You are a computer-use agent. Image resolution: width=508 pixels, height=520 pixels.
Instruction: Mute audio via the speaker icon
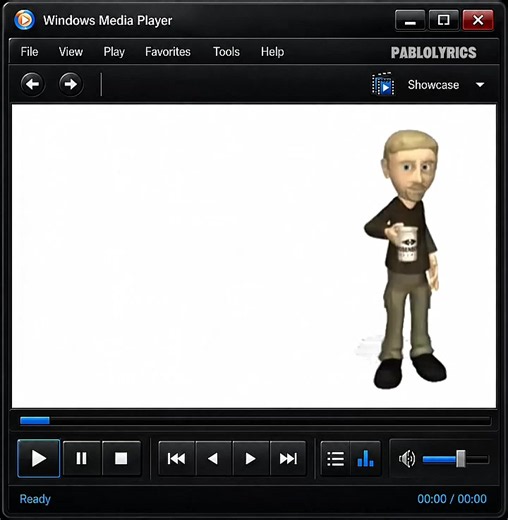(x=407, y=459)
